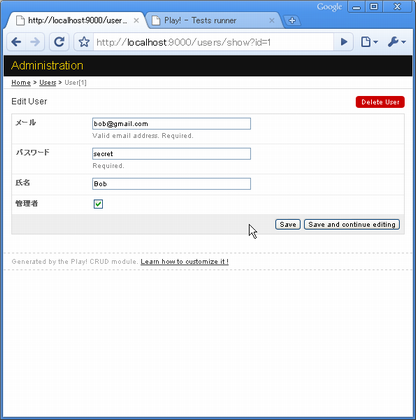Screen dimensions: 416x420
Task: Close the Play! Tests runner tab
Action: 272,20
